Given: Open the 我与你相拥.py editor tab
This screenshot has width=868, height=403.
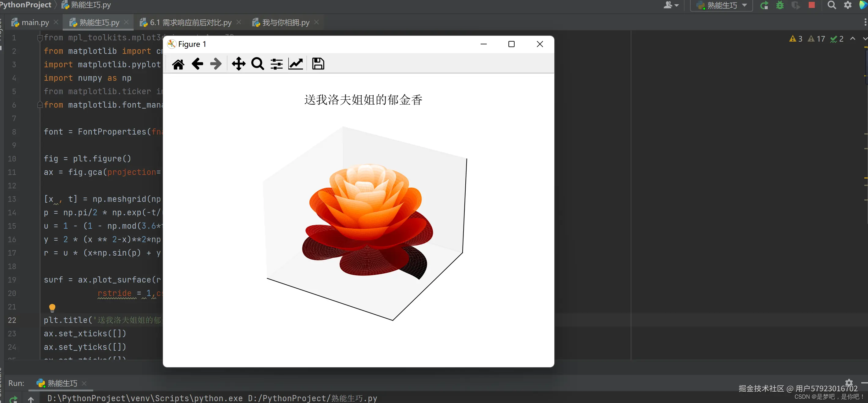Looking at the screenshot, I should pos(285,22).
